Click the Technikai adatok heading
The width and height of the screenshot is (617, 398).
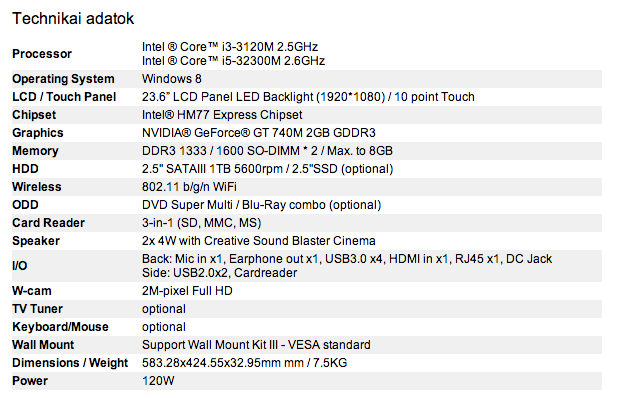click(x=73, y=19)
